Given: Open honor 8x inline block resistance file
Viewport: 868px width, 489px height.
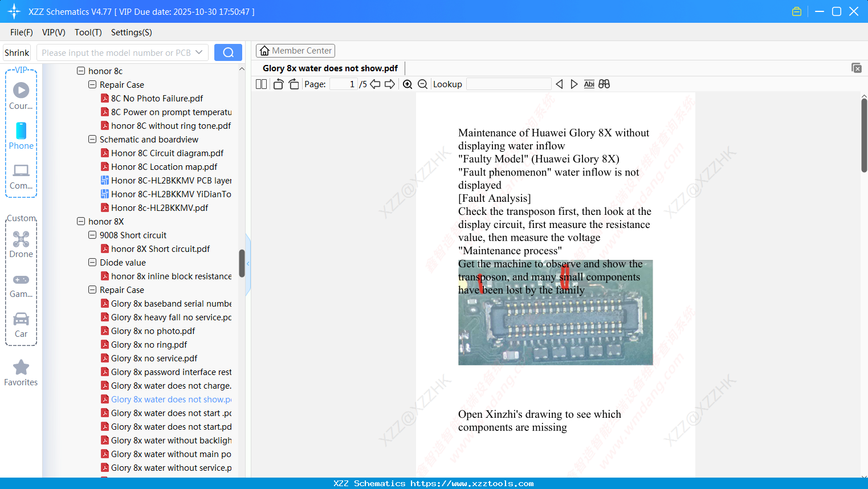Looking at the screenshot, I should (x=166, y=276).
